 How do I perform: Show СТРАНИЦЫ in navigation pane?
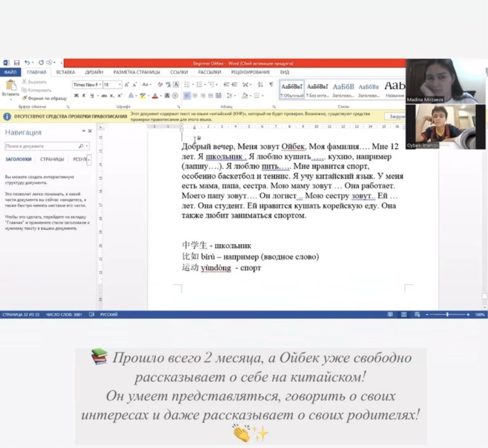coord(52,159)
